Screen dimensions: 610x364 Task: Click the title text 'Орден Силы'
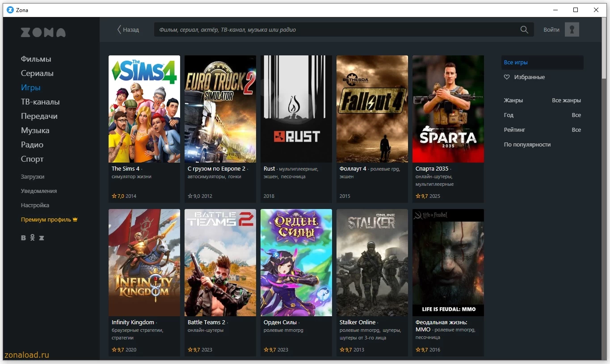(280, 322)
